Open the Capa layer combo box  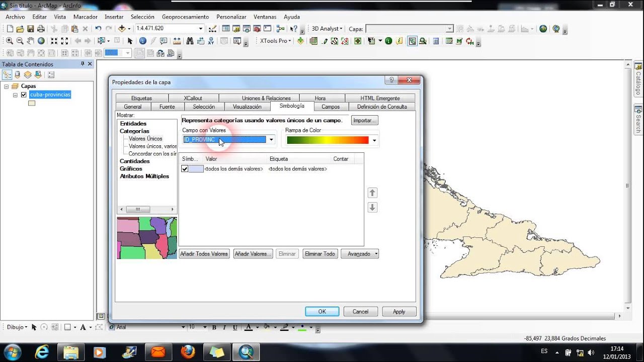click(410, 29)
